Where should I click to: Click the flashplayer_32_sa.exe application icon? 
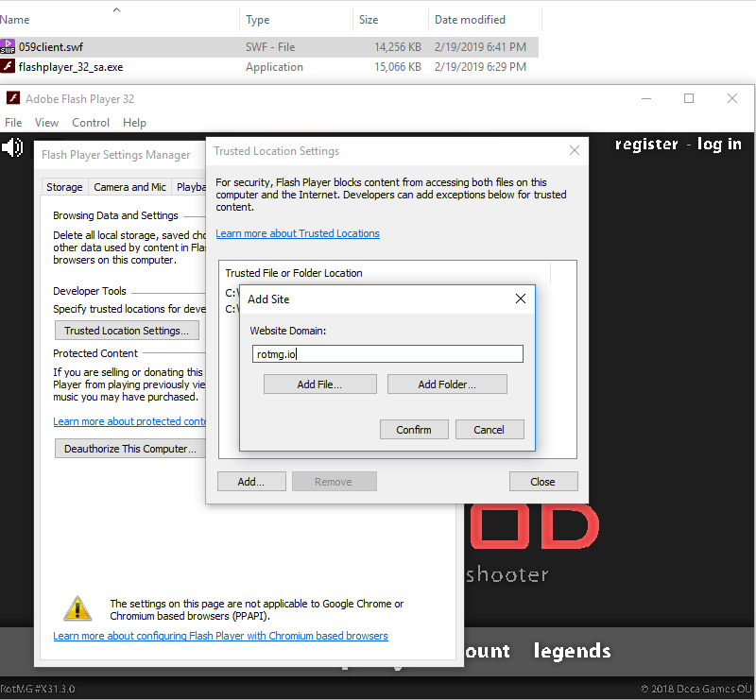pos(8,66)
